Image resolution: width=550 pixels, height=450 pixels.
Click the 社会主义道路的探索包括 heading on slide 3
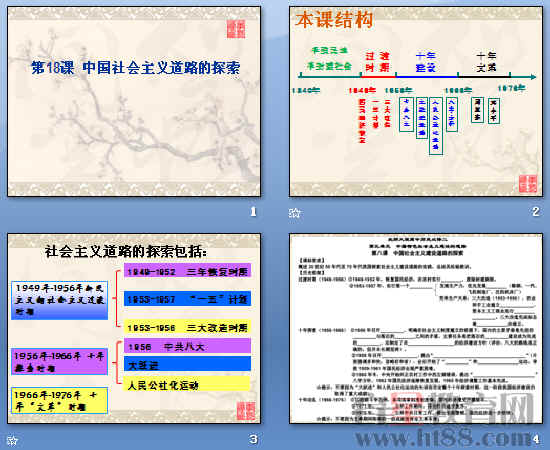(126, 251)
